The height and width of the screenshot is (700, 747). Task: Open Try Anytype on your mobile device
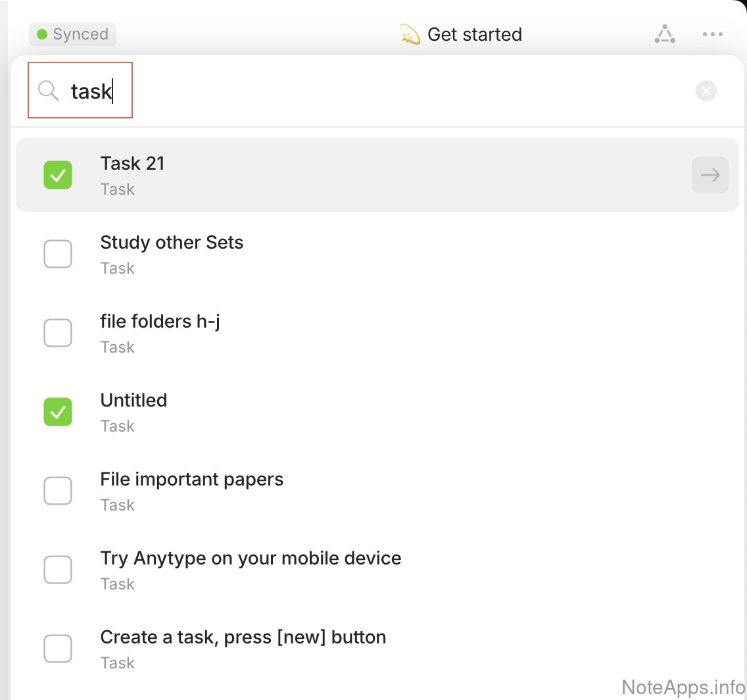[251, 559]
